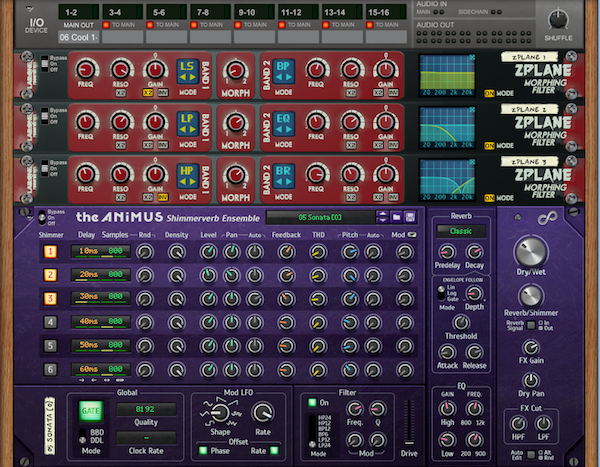Toggle Mod LFO Offset Rate button
600x467 pixels.
(x=274, y=451)
